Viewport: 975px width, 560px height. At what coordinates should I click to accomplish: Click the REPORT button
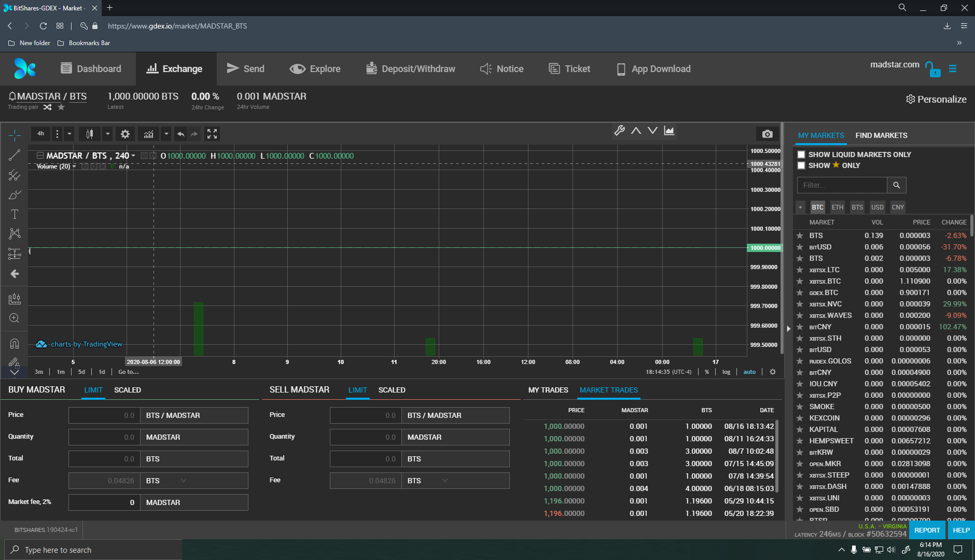click(927, 530)
